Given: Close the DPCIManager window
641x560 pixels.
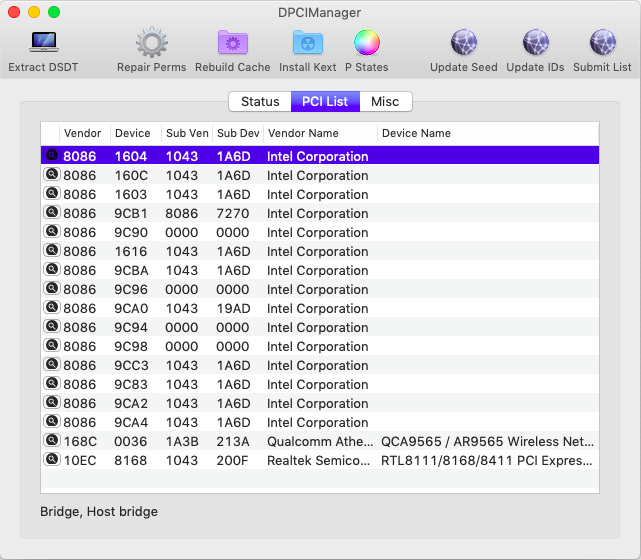Looking at the screenshot, I should (14, 12).
